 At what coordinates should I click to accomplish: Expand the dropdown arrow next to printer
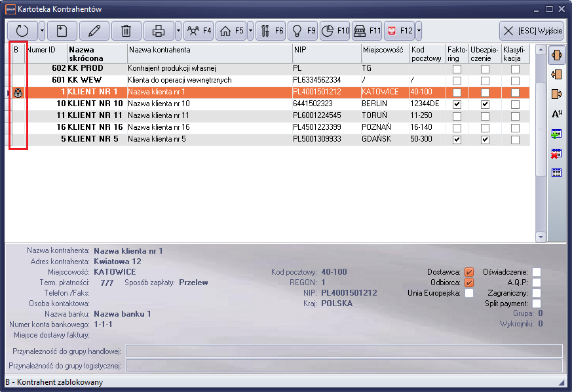point(178,30)
